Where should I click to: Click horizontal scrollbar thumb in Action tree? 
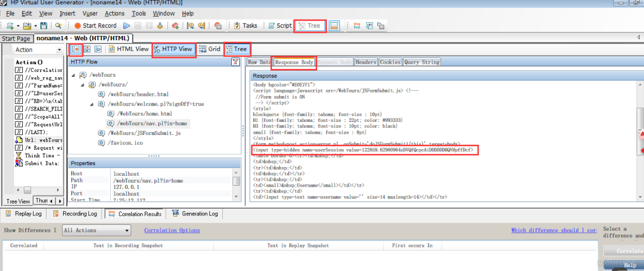point(27,190)
